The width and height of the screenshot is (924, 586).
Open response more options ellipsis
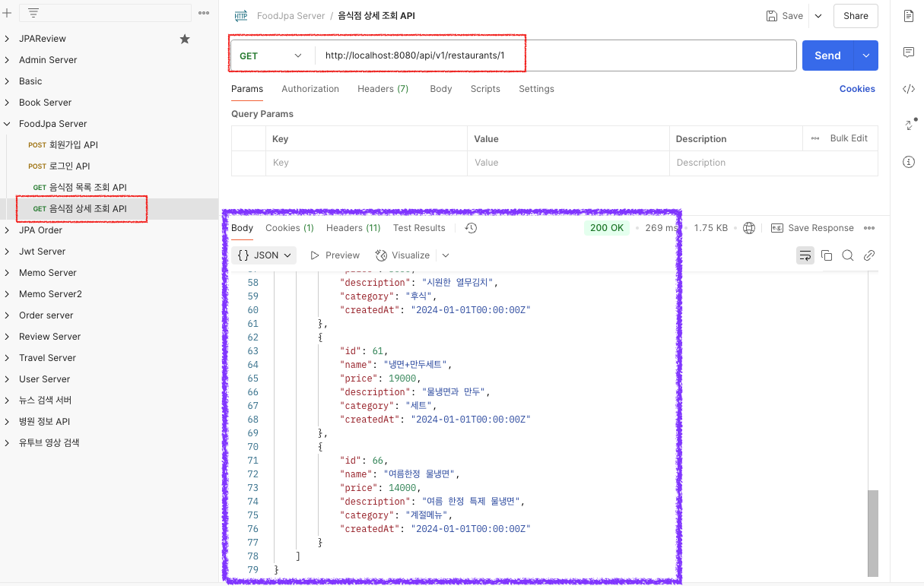869,228
